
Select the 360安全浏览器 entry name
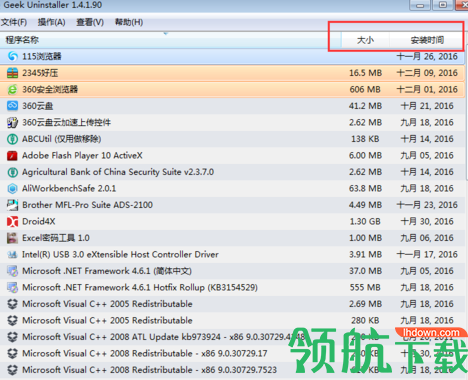pos(50,89)
